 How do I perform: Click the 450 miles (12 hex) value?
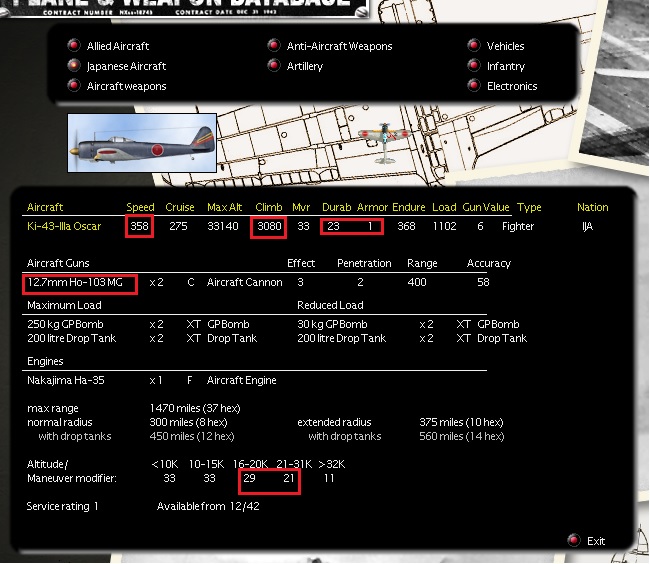(x=192, y=436)
